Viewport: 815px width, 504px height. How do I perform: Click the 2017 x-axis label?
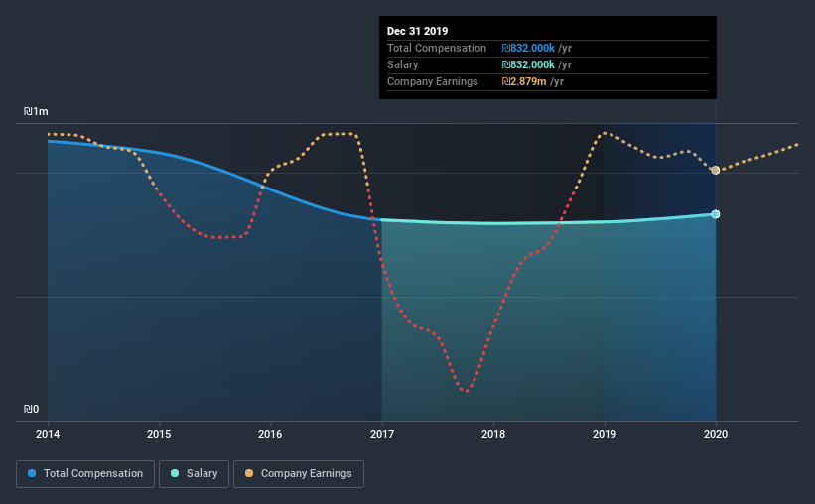coord(382,434)
